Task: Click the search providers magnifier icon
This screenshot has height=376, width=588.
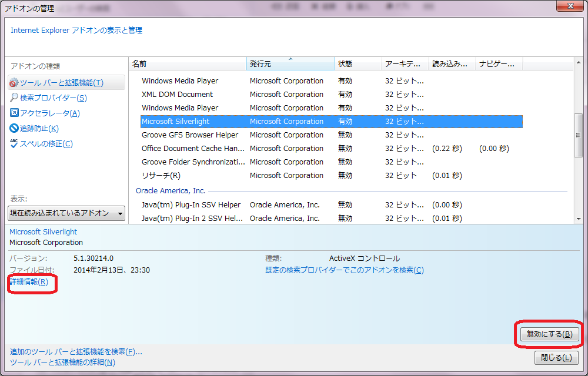Action: click(x=14, y=98)
